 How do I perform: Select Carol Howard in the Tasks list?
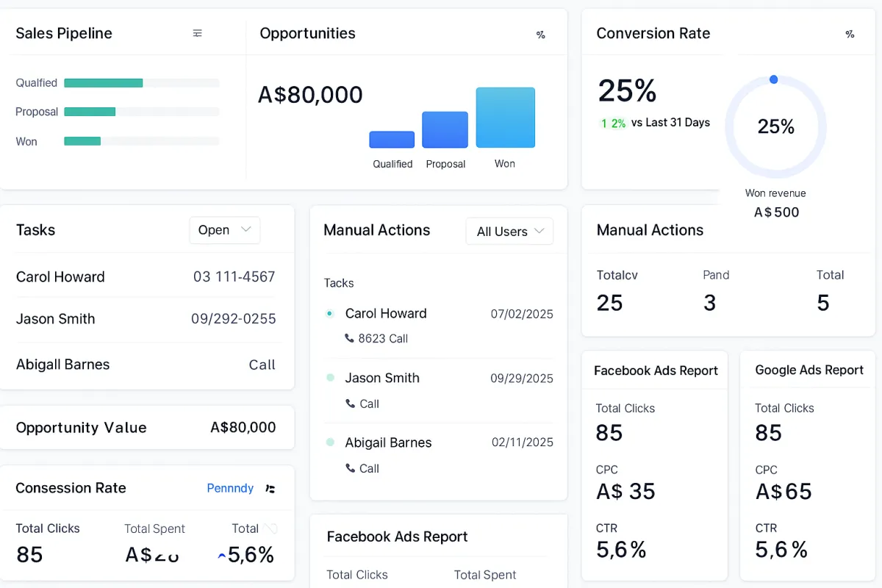click(60, 277)
